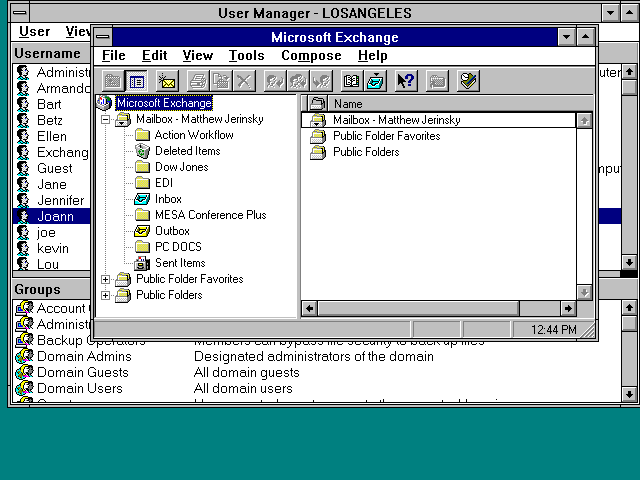The image size is (640, 480).
Task: Select Public Folder Favorites in right list
Action: tap(387, 136)
